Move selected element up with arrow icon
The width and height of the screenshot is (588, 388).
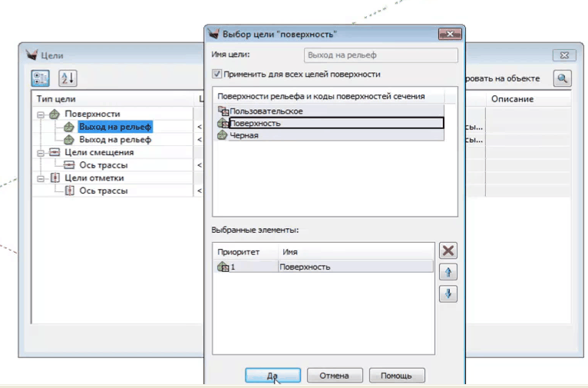click(x=448, y=272)
